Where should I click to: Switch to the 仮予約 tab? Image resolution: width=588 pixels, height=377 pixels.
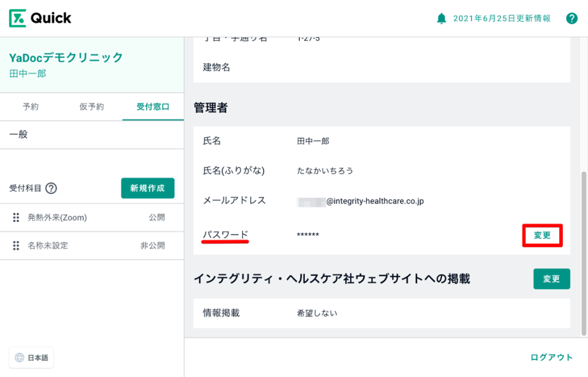pos(92,107)
